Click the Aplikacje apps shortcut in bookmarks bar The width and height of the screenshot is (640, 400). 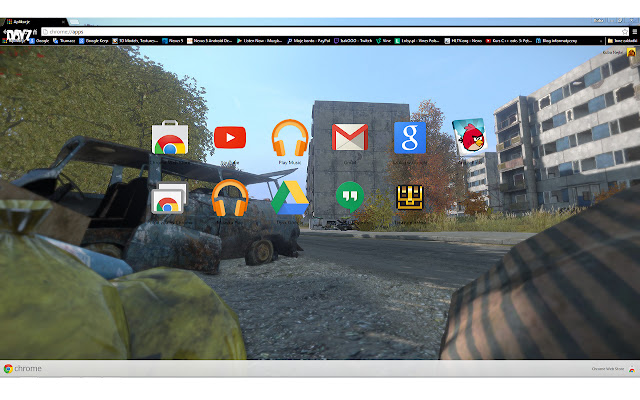(15, 41)
